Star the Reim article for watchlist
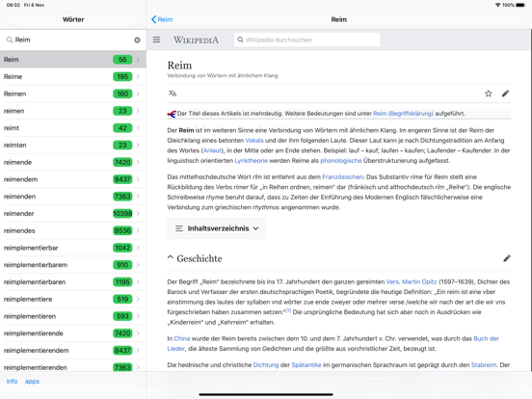The width and height of the screenshot is (532, 399). tap(489, 93)
